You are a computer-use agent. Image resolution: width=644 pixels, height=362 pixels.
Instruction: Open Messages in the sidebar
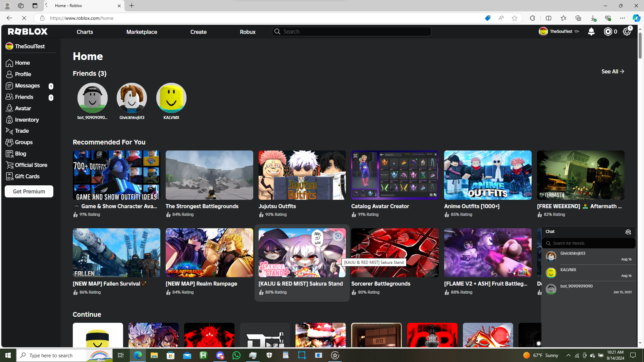coord(27,86)
